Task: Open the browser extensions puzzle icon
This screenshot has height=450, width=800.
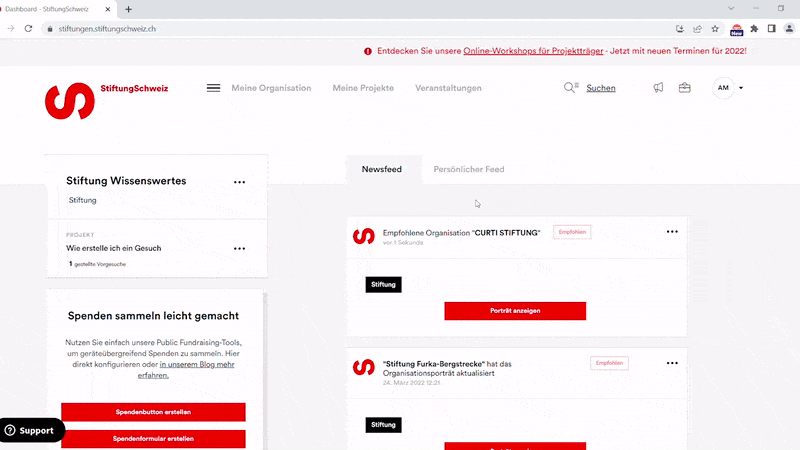Action: [754, 29]
